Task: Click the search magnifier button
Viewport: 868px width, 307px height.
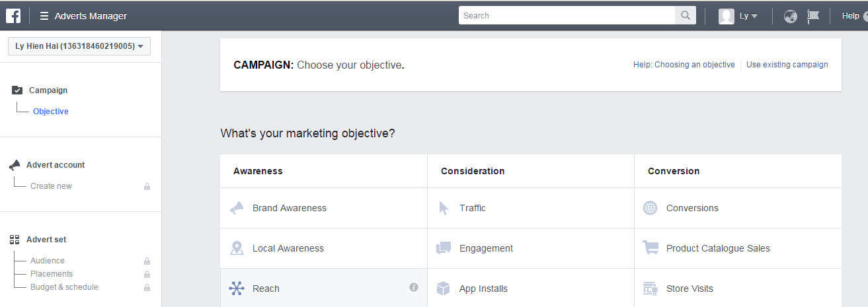Action: pos(685,16)
